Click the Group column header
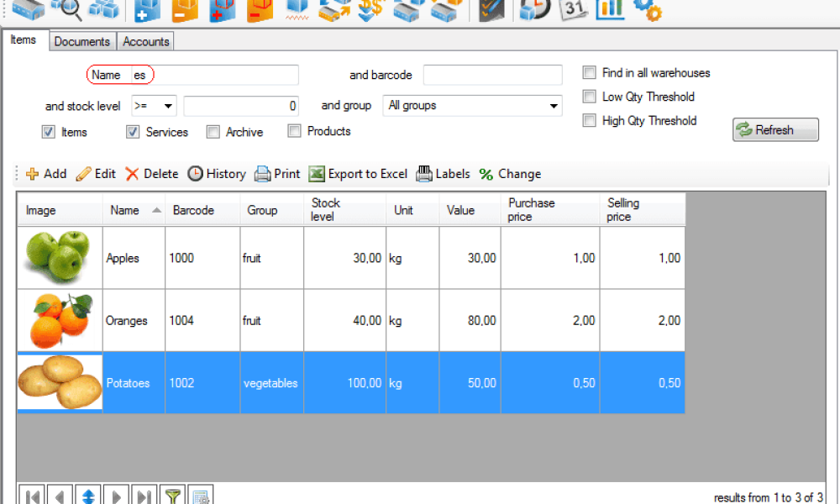 tap(271, 210)
